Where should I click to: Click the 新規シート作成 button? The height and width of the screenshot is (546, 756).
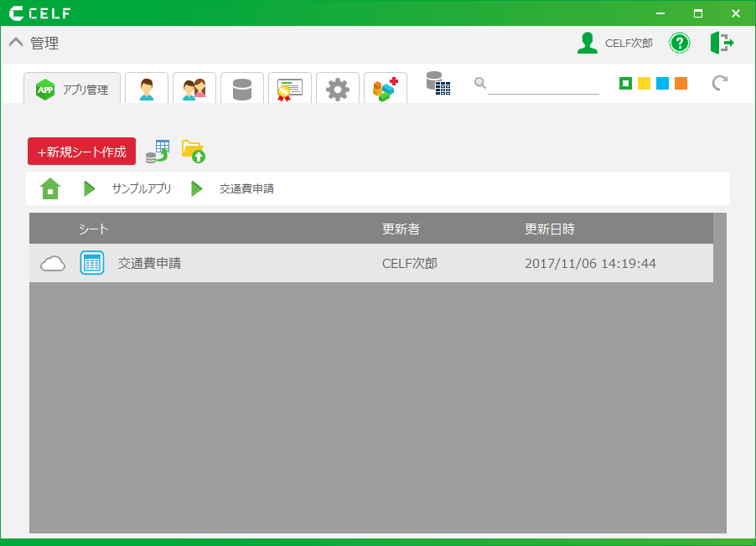(81, 152)
